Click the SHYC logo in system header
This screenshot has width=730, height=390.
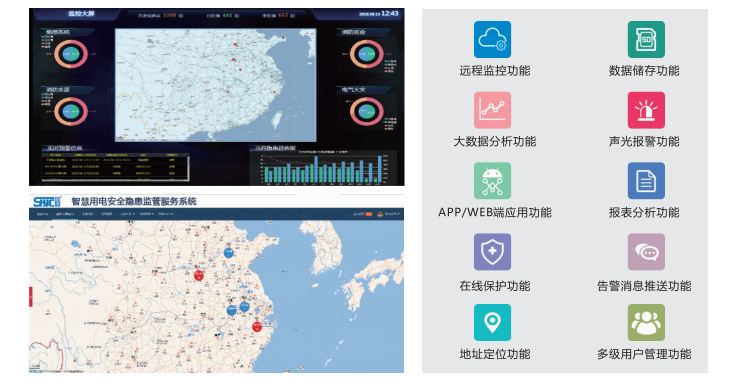47,202
